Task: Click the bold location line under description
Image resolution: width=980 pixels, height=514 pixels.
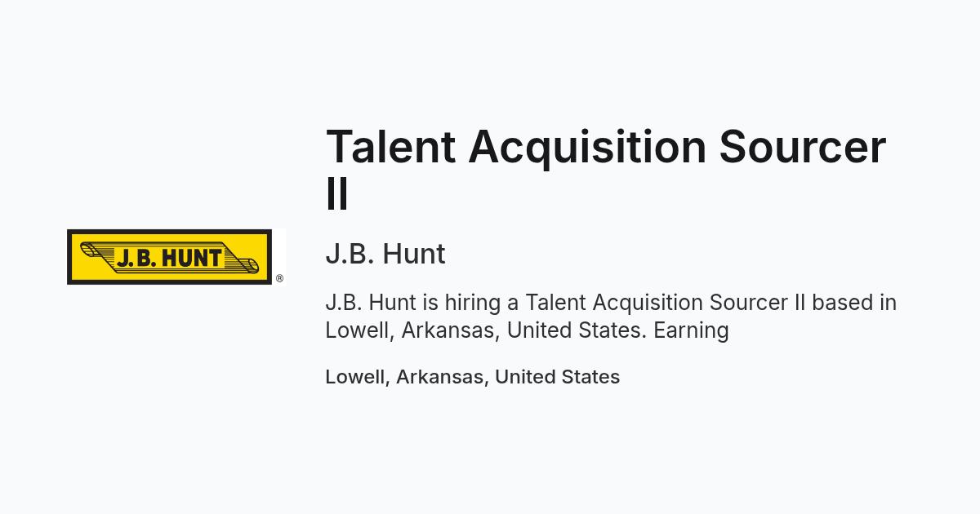Action: (472, 377)
